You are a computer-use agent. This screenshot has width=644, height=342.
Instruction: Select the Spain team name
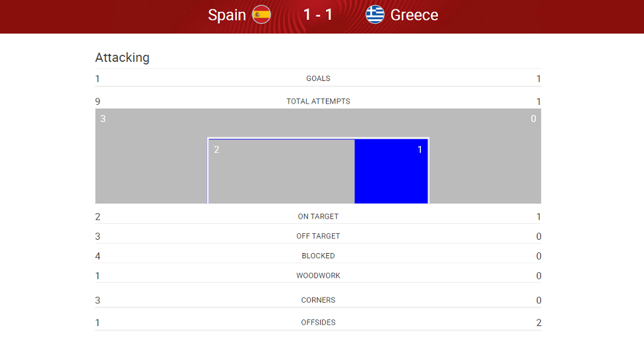point(226,15)
